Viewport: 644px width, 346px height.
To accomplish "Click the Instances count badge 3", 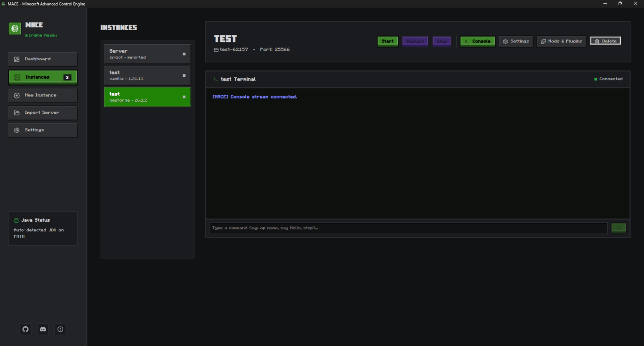I will click(67, 77).
